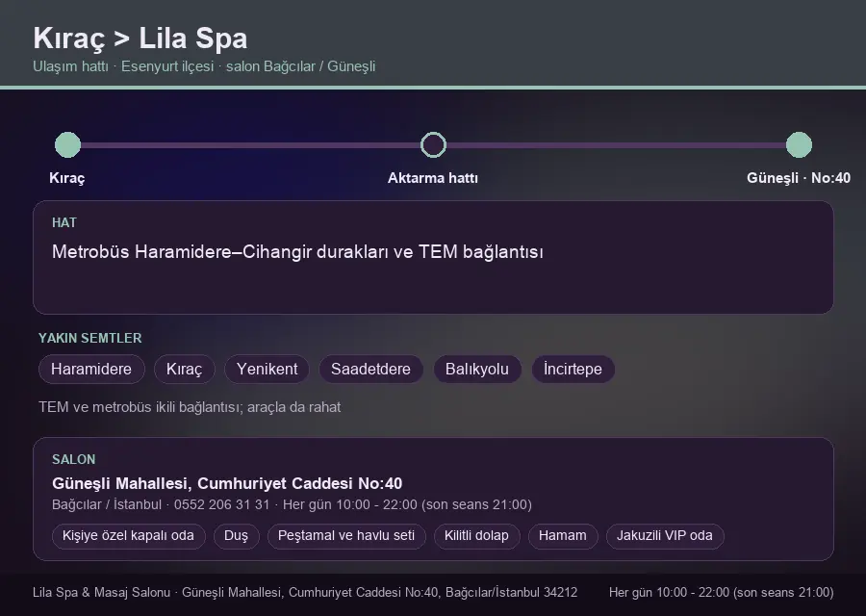Screen dimensions: 866x616
Task: Click the HAT section heading
Action: click(64, 222)
